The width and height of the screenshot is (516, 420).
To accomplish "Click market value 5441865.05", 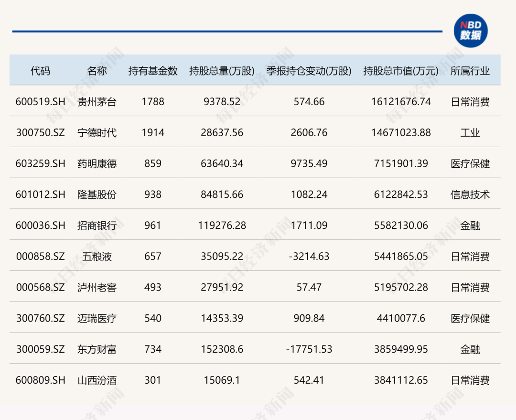I will tap(401, 257).
